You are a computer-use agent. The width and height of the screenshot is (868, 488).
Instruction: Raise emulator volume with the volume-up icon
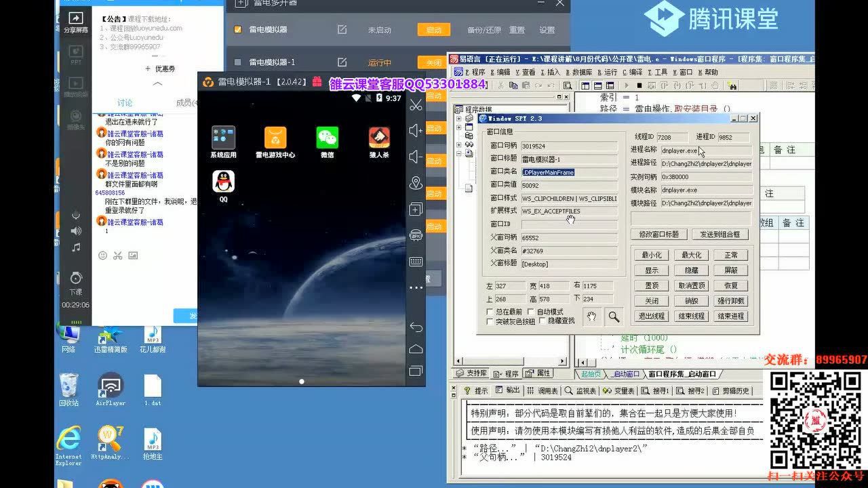[416, 131]
